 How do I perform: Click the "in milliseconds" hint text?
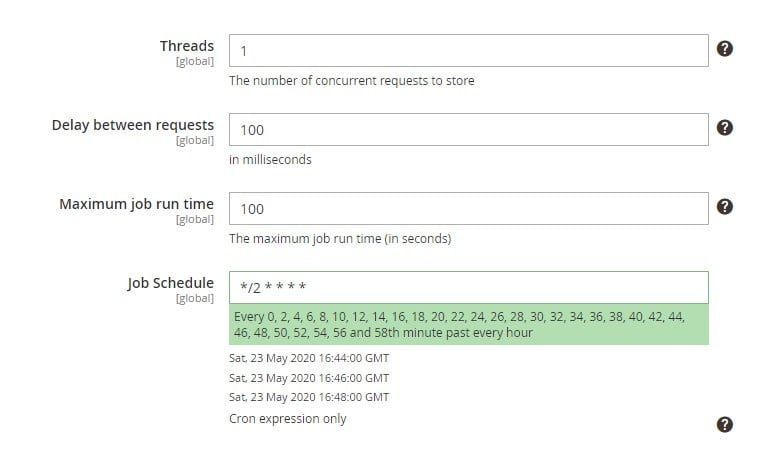[270, 160]
